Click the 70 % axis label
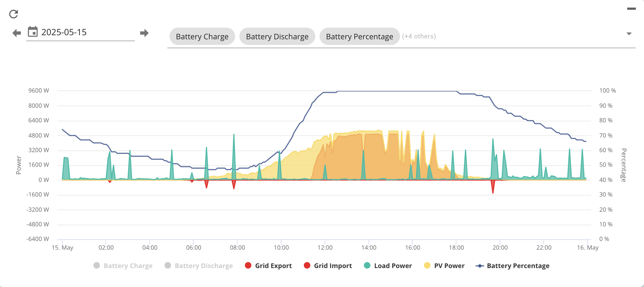 (x=606, y=135)
